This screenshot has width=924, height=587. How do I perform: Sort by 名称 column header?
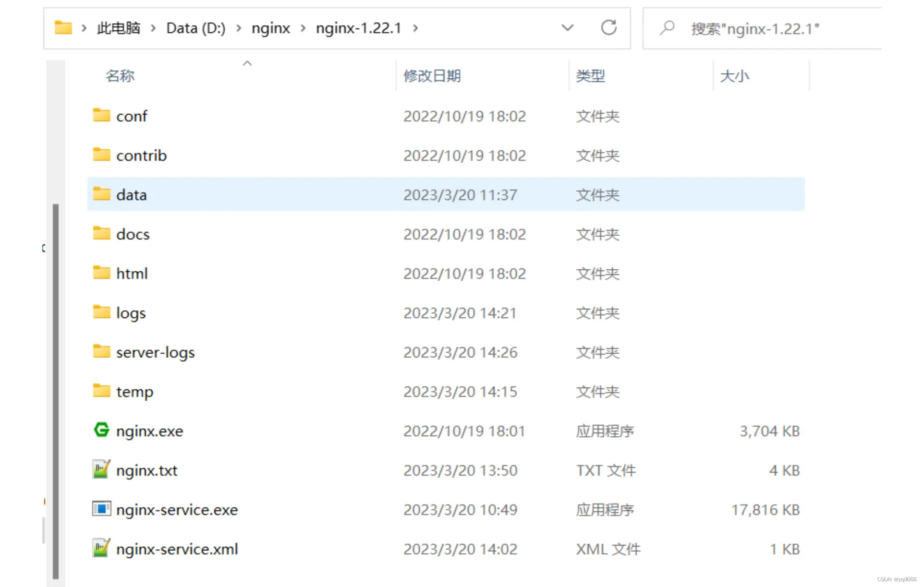[x=120, y=76]
